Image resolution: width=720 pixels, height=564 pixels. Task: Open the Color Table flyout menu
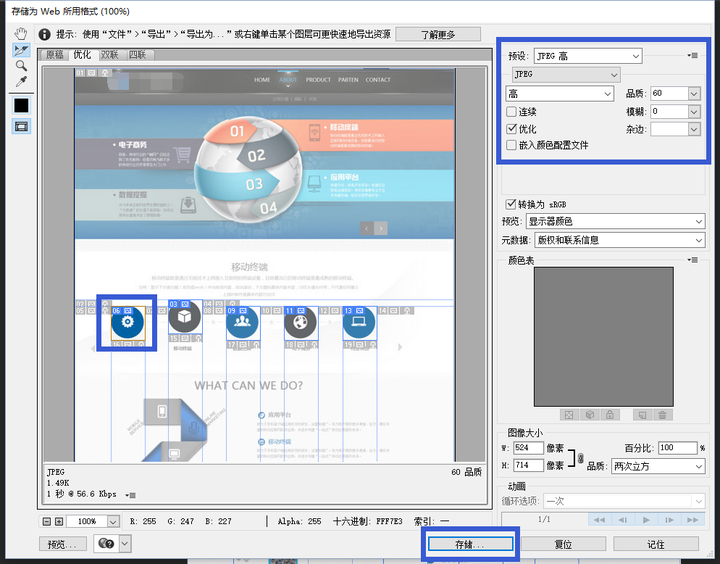pyautogui.click(x=692, y=260)
